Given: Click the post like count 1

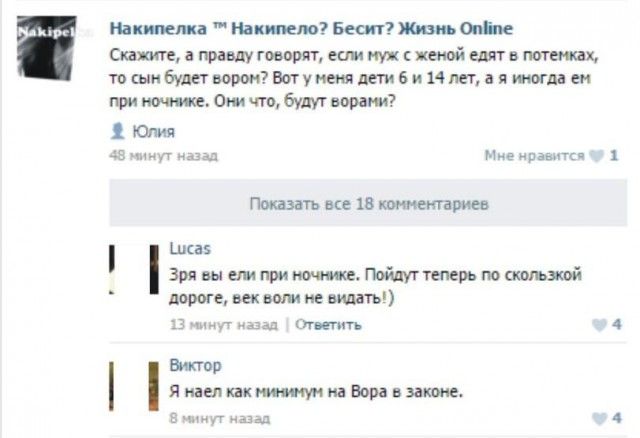Looking at the screenshot, I should tap(613, 156).
